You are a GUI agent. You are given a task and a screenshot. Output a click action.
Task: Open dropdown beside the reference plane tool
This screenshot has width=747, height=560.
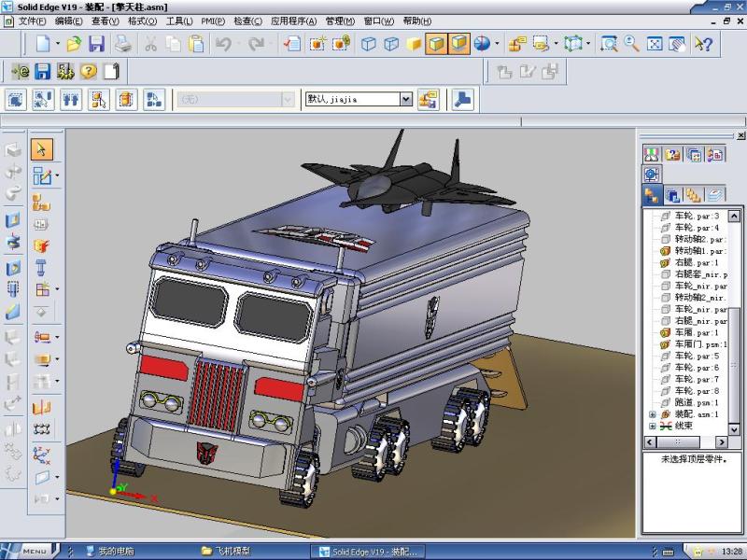[x=57, y=477]
